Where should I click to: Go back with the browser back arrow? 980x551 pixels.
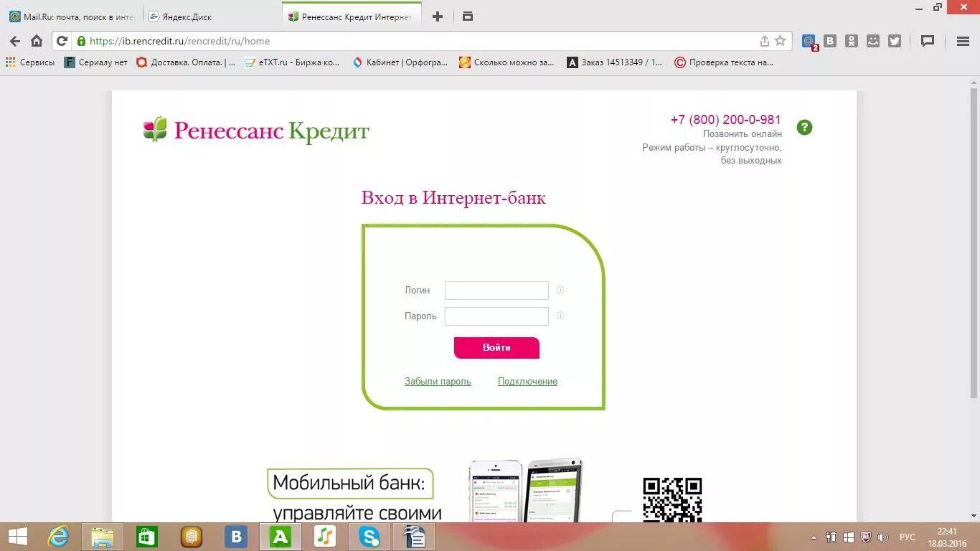click(14, 41)
